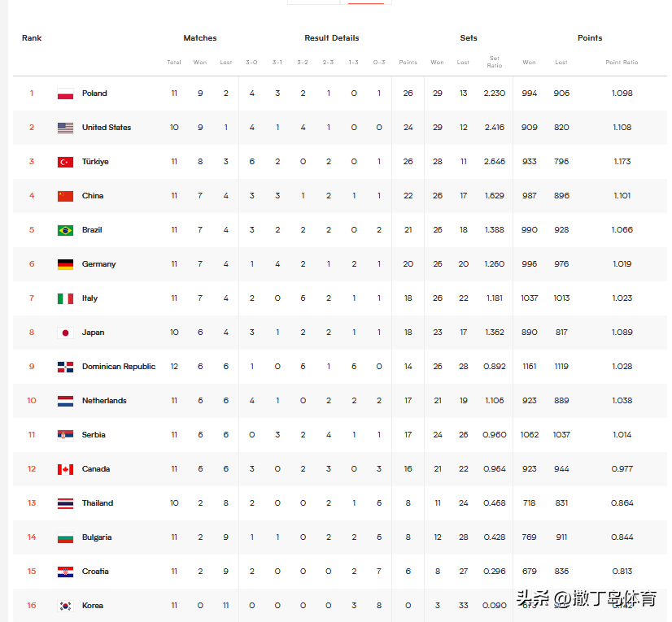Open the Serbia team name
Image resolution: width=672 pixels, height=622 pixels.
[94, 435]
